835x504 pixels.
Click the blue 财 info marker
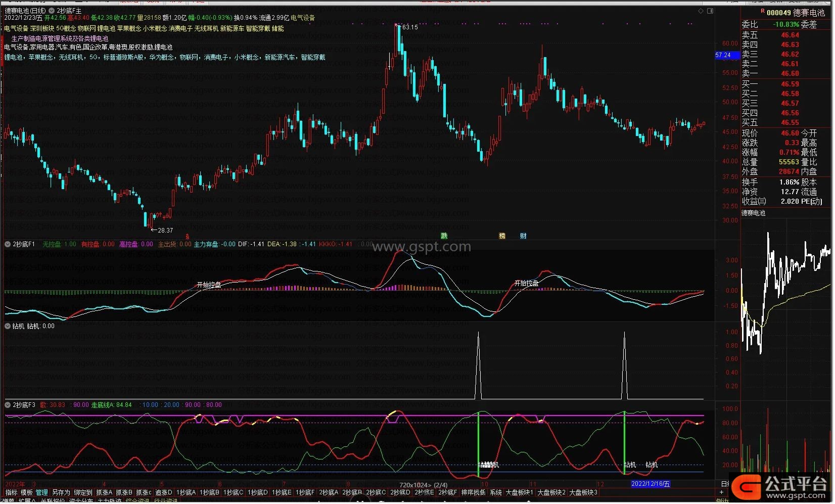pyautogui.click(x=523, y=236)
